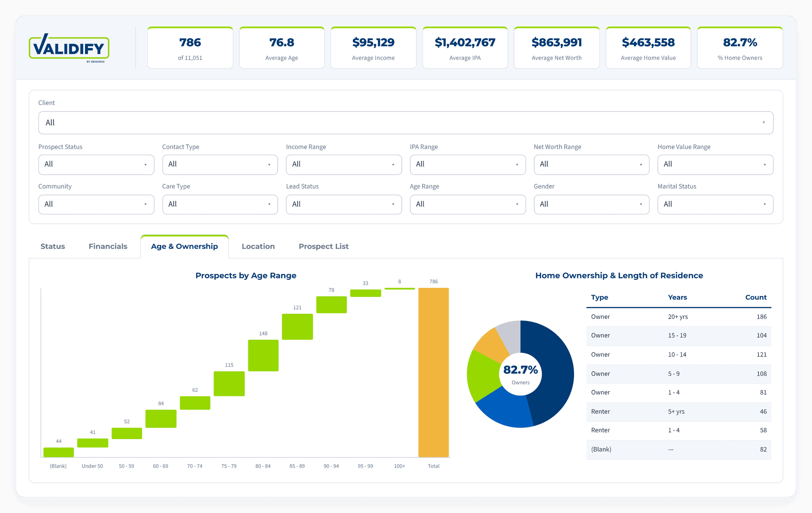Open the Prospect Status dropdown
Viewport: 812px width, 513px height.
(96, 165)
